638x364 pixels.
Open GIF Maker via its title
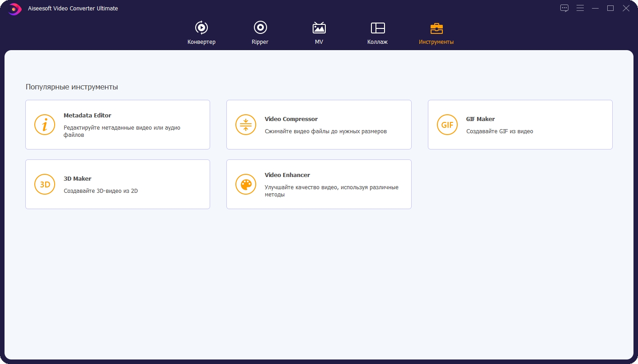pos(480,119)
